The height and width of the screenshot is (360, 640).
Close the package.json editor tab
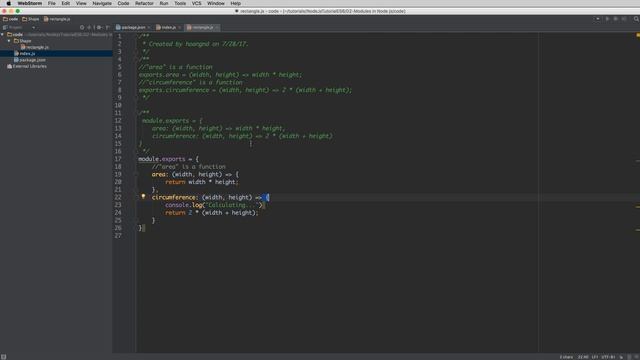pos(149,27)
